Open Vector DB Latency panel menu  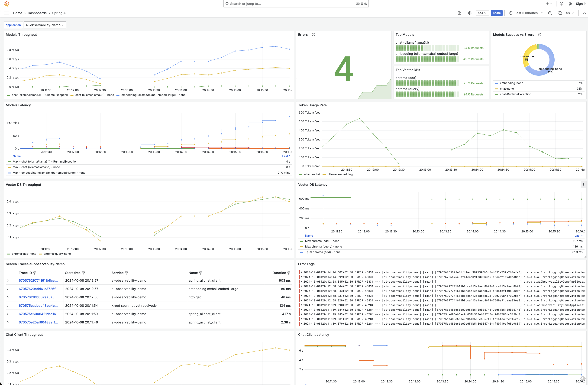click(583, 184)
